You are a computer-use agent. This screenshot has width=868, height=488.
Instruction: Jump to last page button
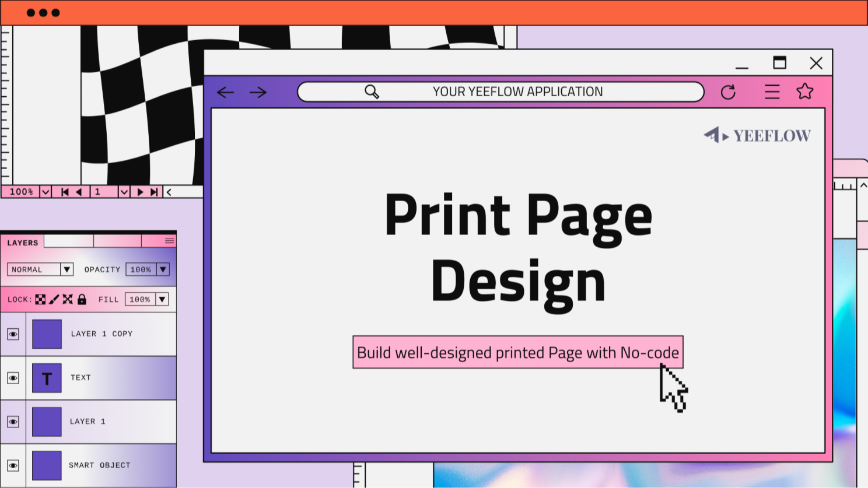click(154, 192)
